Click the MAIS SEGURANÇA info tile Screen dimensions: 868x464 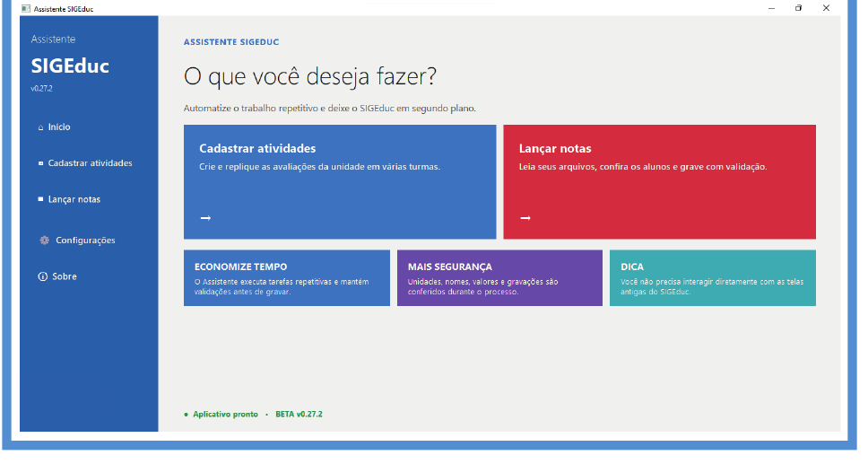pos(499,277)
